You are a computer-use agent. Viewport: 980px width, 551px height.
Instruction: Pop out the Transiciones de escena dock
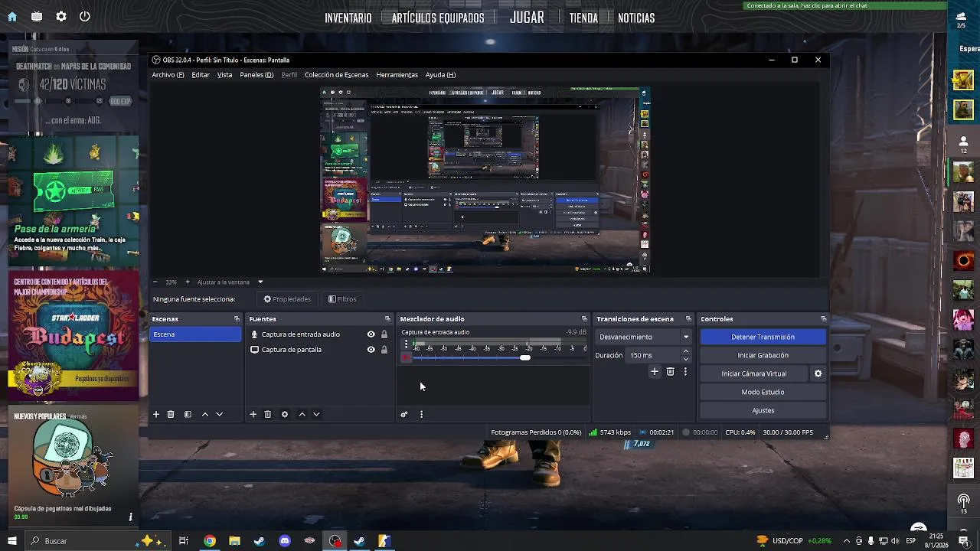point(688,319)
